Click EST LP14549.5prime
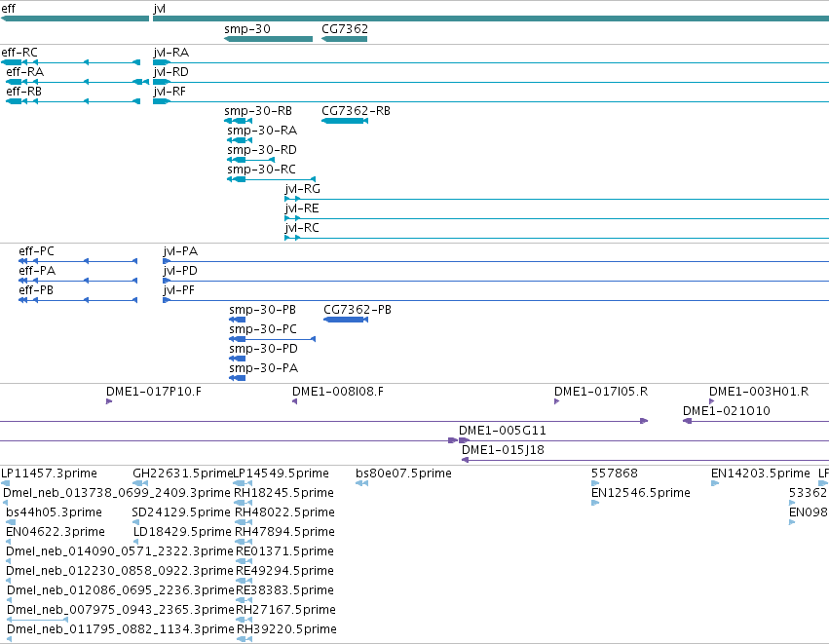This screenshot has width=829, height=644. (x=243, y=483)
